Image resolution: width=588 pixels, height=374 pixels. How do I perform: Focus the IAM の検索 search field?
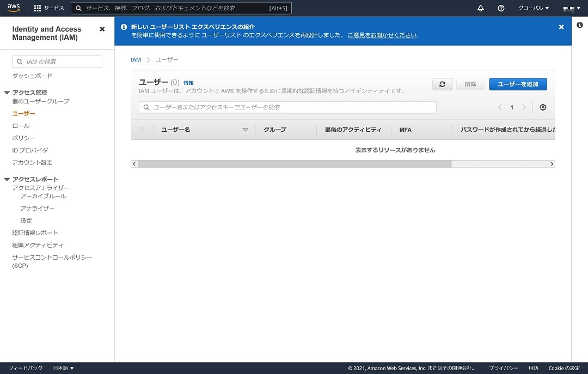click(x=57, y=62)
